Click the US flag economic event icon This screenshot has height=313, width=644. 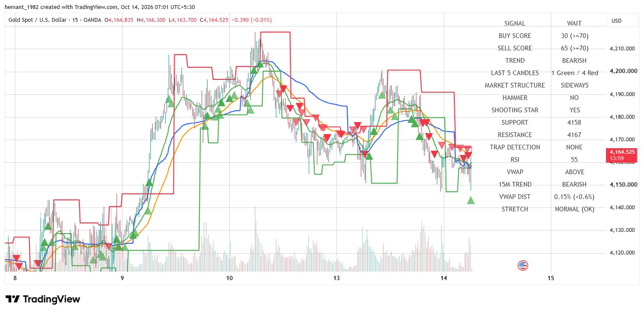point(523,266)
